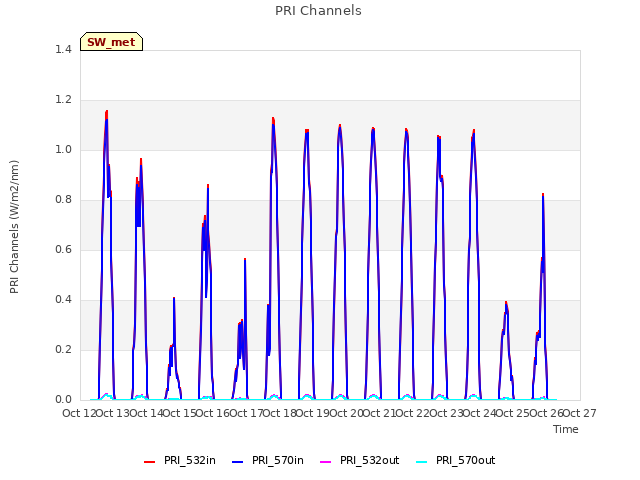Toggle the PRI_532in legend entry

180,460
